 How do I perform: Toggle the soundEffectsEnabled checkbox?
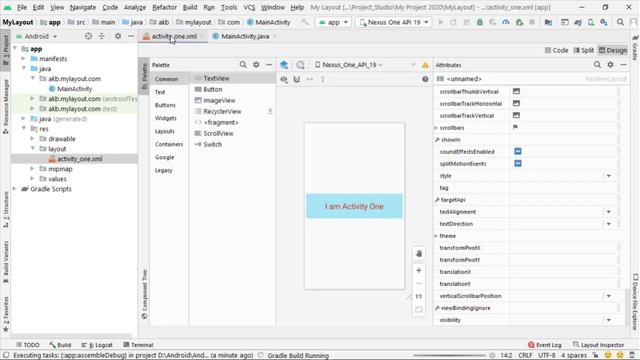pyautogui.click(x=518, y=151)
